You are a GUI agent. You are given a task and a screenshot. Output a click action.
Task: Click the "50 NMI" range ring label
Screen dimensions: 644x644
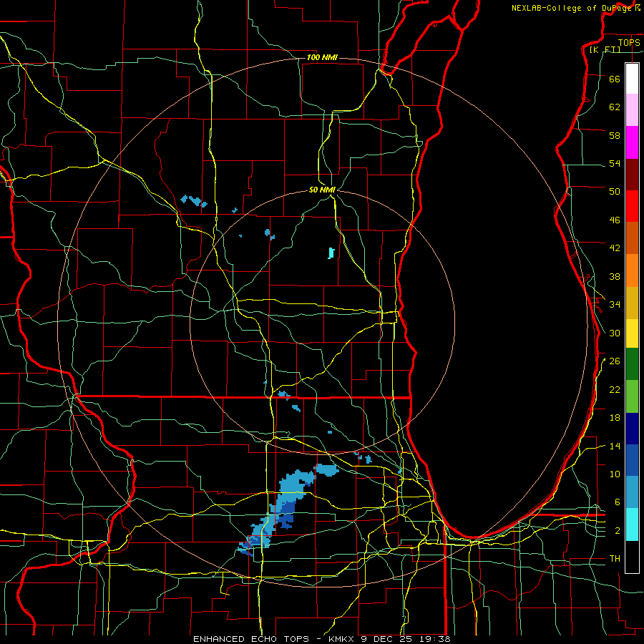click(322, 190)
